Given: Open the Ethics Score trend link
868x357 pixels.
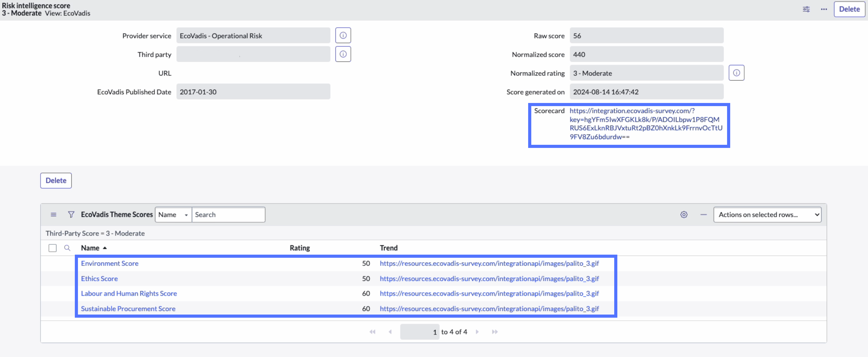Looking at the screenshot, I should (489, 278).
